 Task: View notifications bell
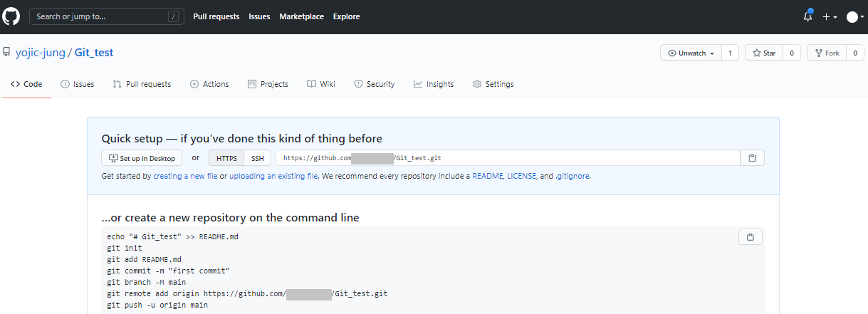(807, 16)
